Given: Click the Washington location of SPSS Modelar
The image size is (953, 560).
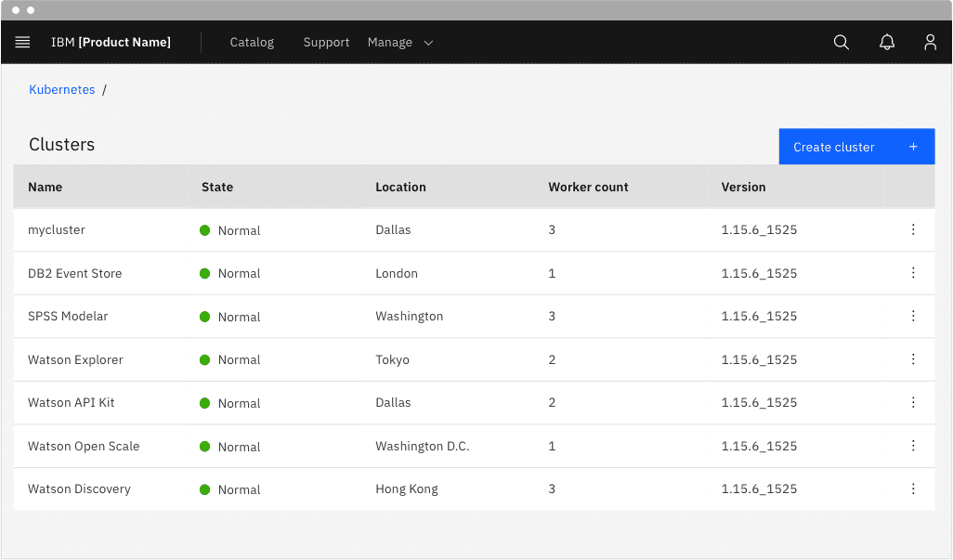Looking at the screenshot, I should tap(409, 317).
